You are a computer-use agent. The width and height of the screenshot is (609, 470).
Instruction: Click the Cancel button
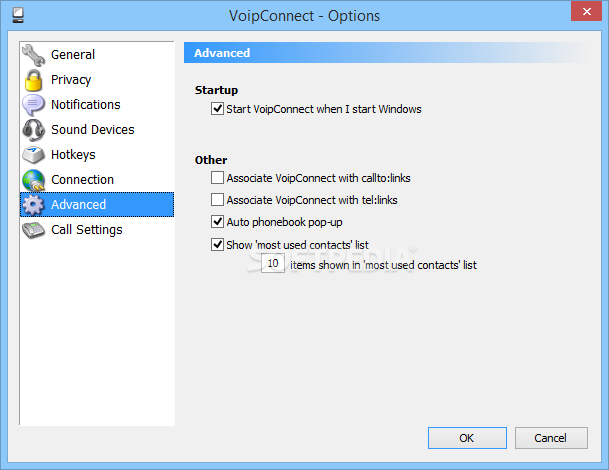551,438
